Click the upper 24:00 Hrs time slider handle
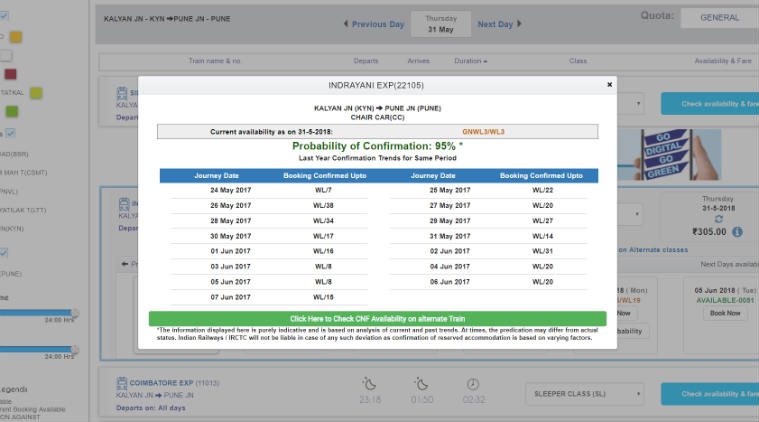This screenshot has width=759, height=422. point(74,313)
